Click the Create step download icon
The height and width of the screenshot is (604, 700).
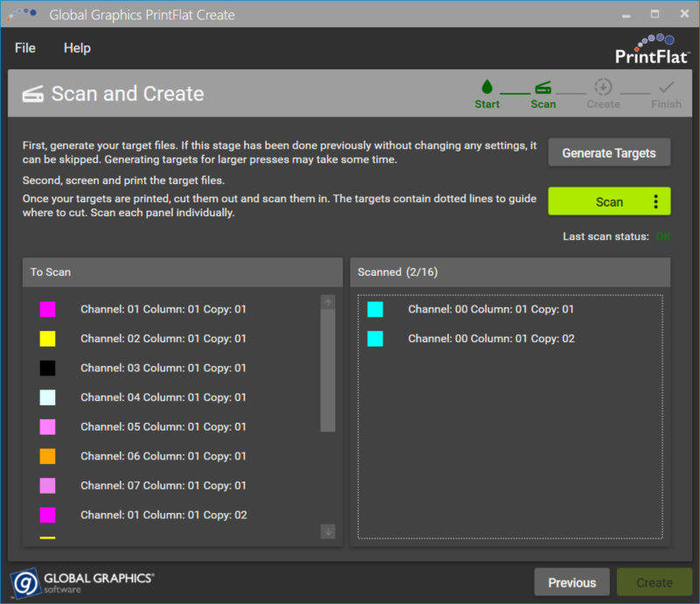coord(603,87)
